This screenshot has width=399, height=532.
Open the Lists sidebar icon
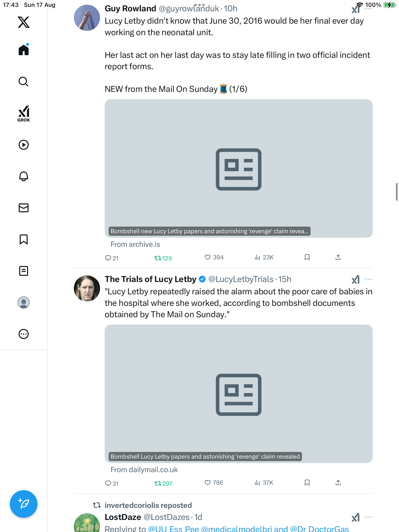[24, 271]
